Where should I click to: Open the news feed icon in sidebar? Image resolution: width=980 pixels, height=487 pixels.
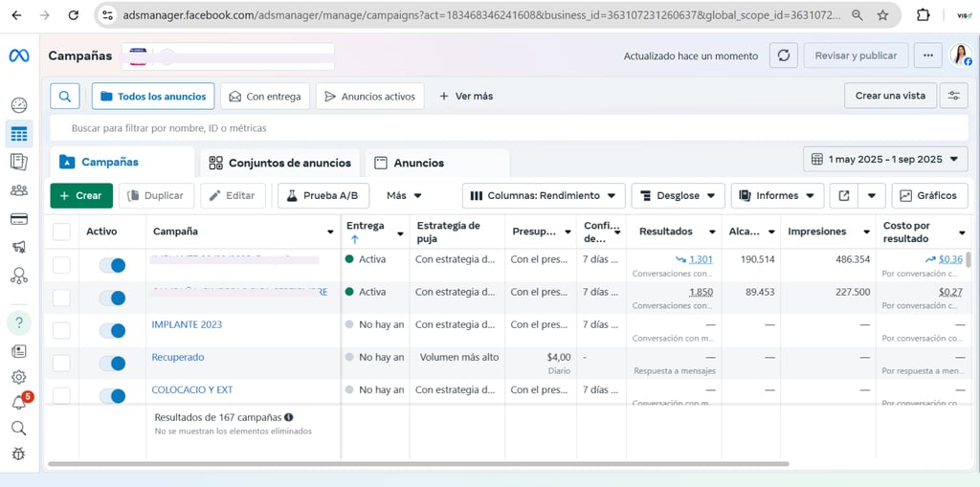click(x=19, y=351)
